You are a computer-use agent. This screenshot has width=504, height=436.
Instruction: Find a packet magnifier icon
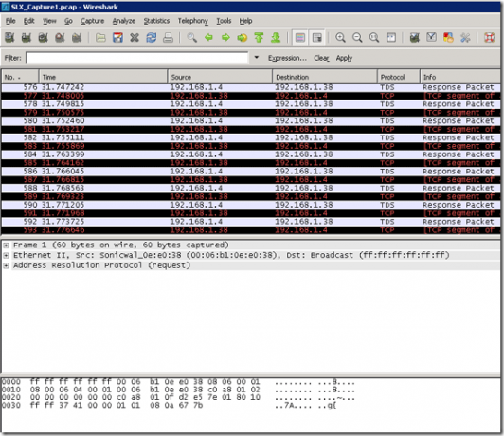click(x=192, y=38)
